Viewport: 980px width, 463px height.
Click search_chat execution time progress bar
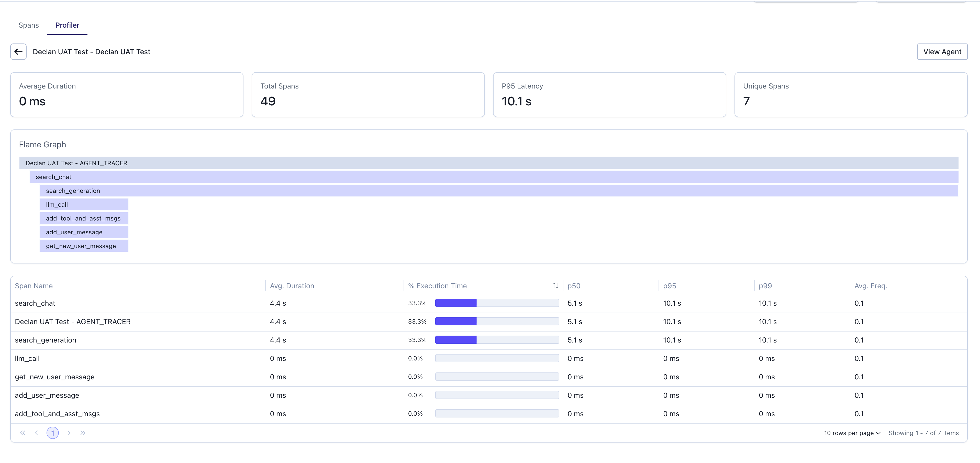pyautogui.click(x=497, y=303)
